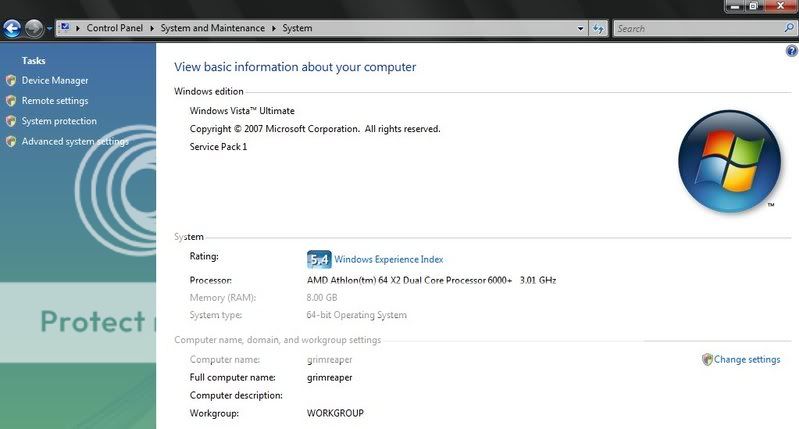Click the 5.4 rating score badge
The image size is (799, 429).
(318, 259)
